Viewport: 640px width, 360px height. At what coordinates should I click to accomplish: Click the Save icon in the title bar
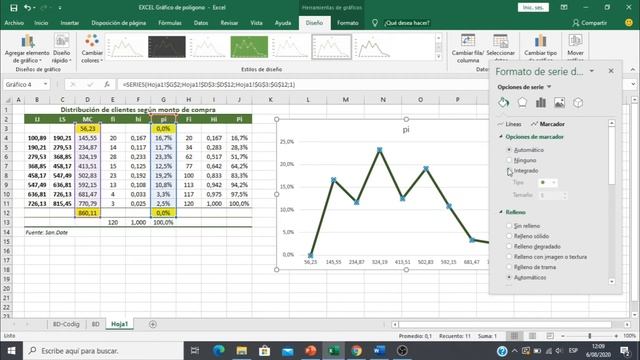point(13,8)
